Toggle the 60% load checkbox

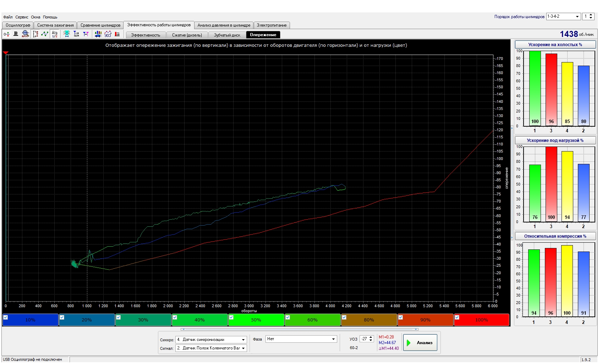point(288,317)
